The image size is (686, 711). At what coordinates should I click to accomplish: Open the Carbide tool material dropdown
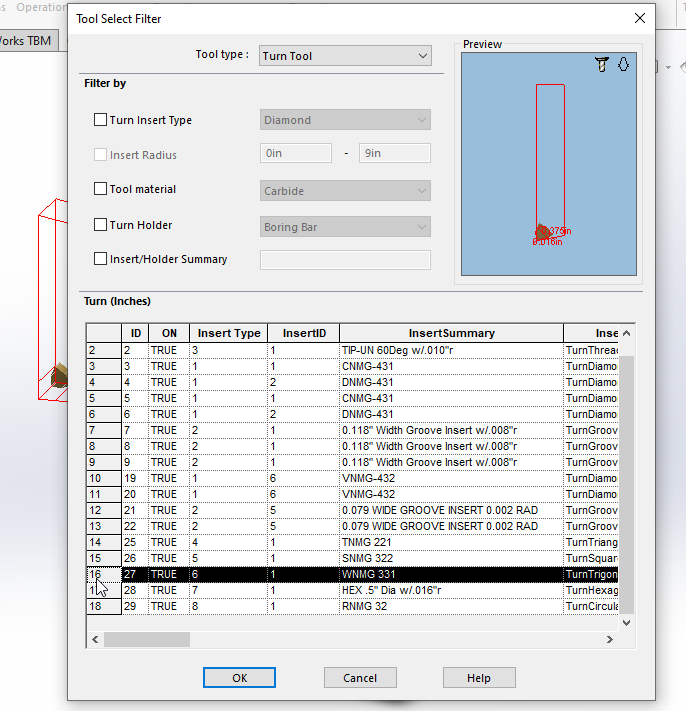pyautogui.click(x=345, y=191)
